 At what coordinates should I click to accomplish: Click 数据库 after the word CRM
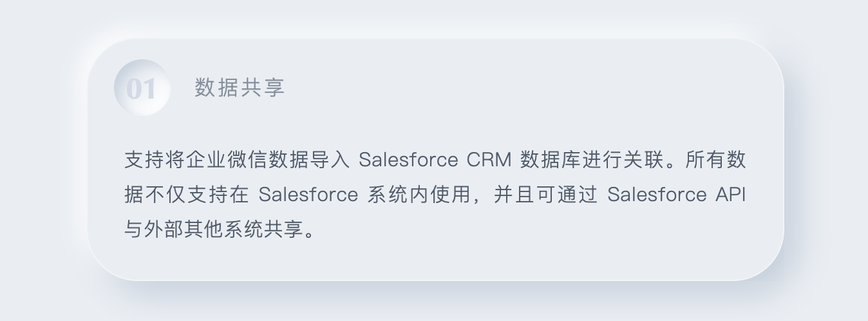548,160
